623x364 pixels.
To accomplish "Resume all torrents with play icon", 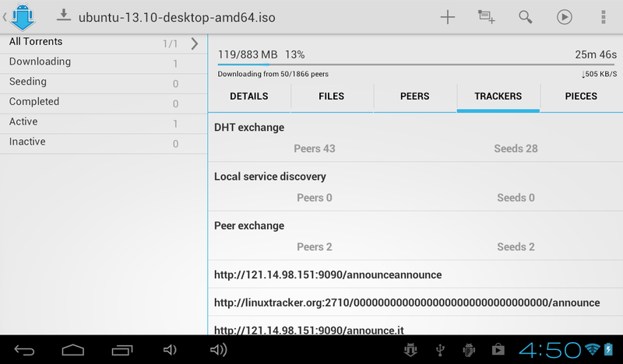I will point(564,17).
